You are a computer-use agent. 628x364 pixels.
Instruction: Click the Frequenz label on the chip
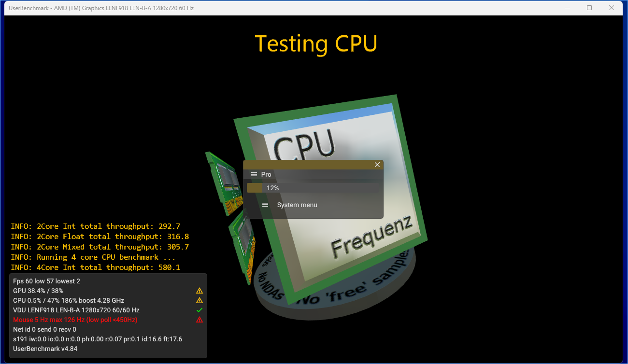(x=371, y=237)
